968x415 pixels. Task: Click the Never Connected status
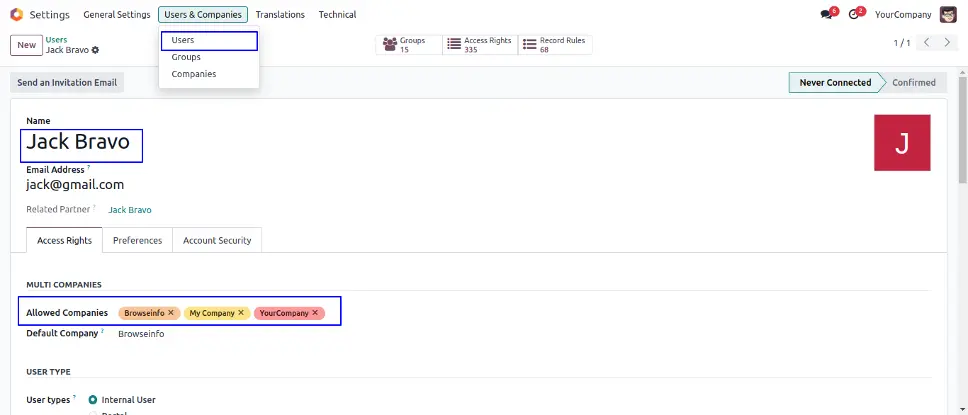(835, 83)
